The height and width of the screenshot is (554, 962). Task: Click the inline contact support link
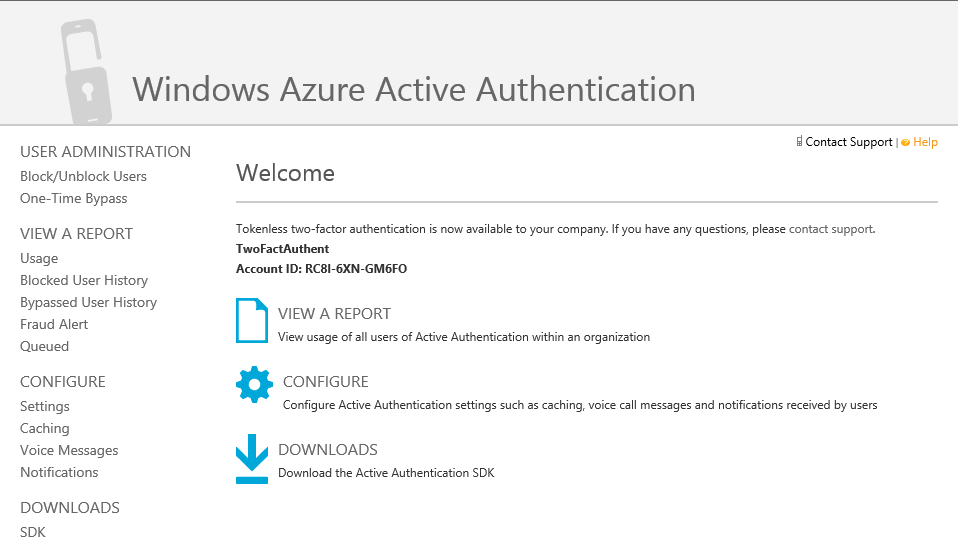pyautogui.click(x=830, y=229)
